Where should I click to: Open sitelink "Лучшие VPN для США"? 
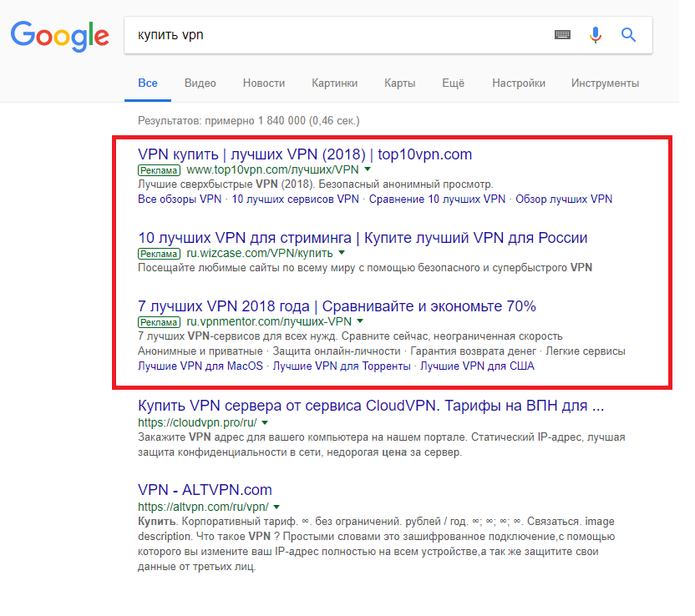pos(477,366)
